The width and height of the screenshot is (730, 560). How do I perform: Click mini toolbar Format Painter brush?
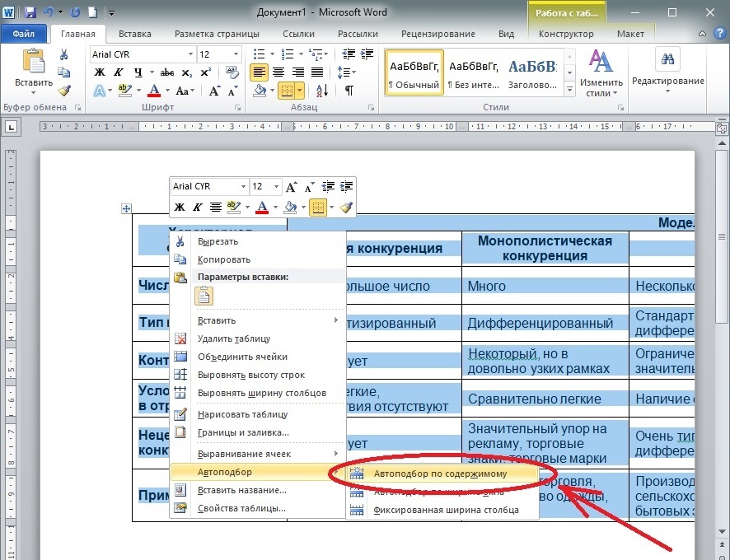click(346, 208)
